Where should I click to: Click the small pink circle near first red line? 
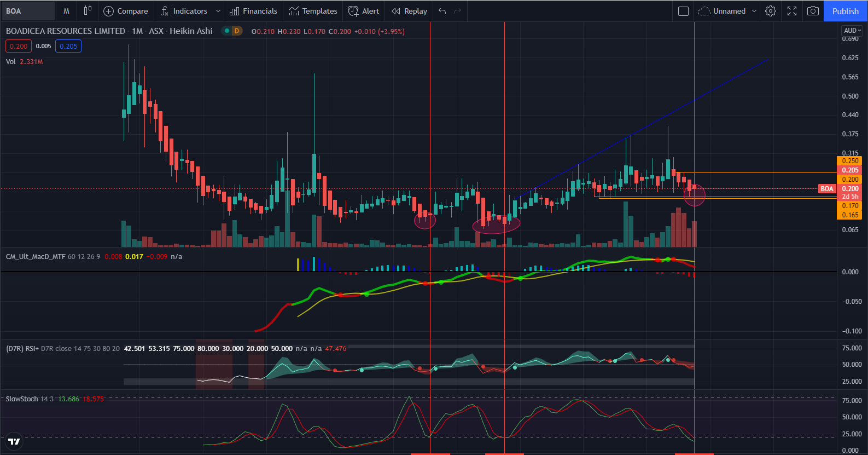(x=425, y=220)
